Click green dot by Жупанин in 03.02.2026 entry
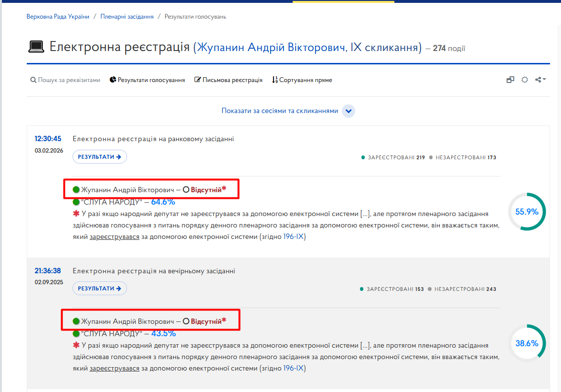 [76, 190]
